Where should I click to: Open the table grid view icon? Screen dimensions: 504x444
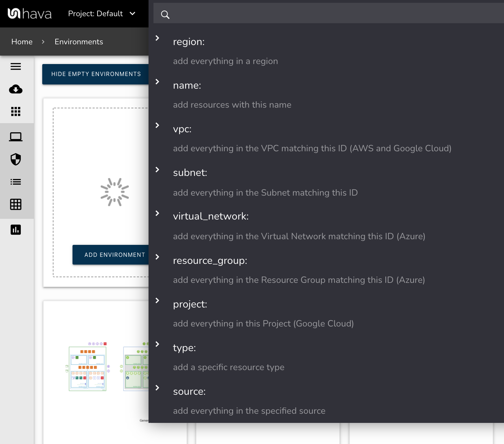[15, 204]
